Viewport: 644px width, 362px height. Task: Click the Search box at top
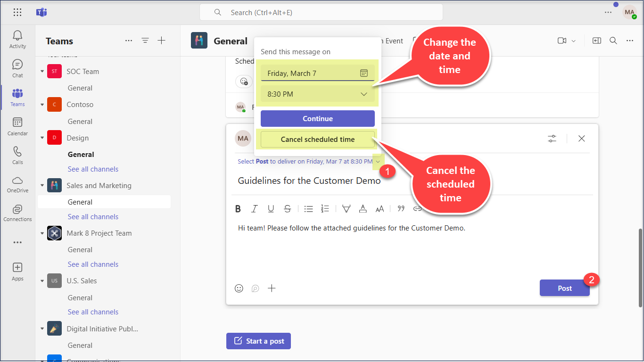point(321,13)
